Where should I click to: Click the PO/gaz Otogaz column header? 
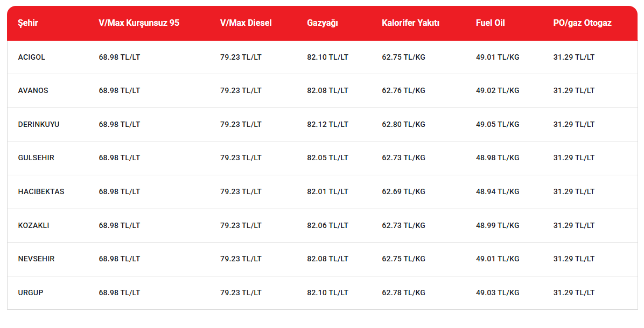pos(582,23)
